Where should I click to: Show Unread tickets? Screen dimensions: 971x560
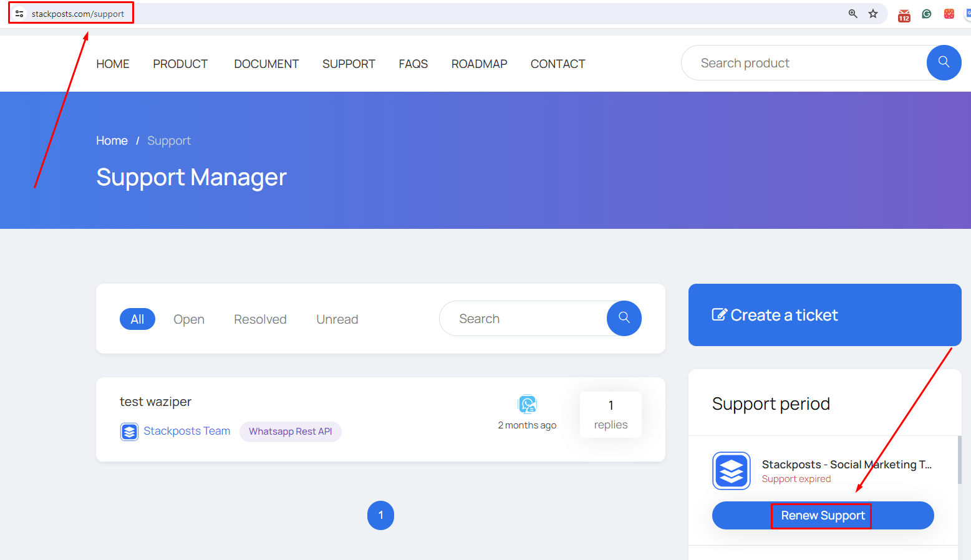point(337,319)
